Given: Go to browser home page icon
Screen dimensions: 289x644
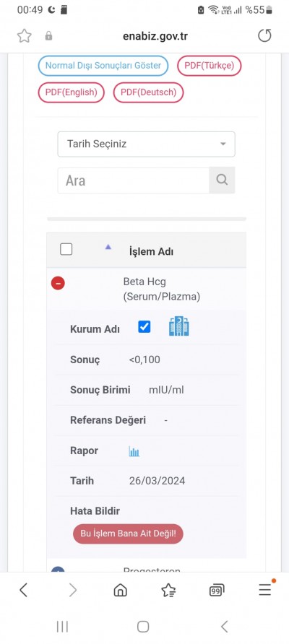Looking at the screenshot, I should tap(120, 590).
